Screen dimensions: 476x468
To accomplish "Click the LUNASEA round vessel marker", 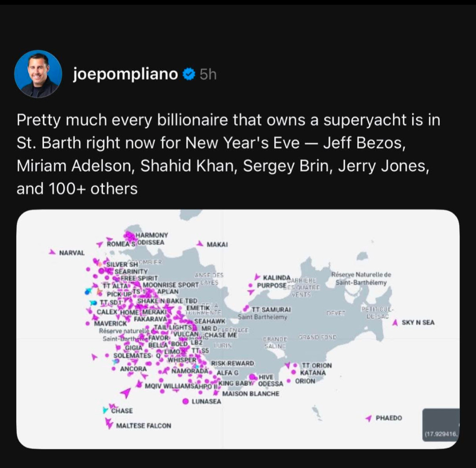I will [186, 401].
